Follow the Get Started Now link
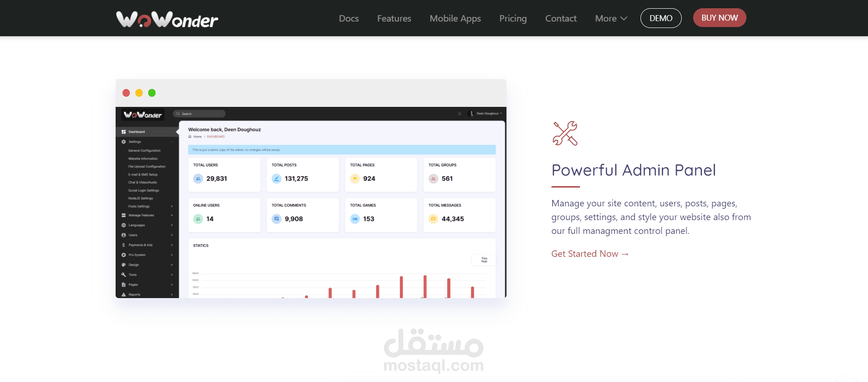 coord(590,254)
